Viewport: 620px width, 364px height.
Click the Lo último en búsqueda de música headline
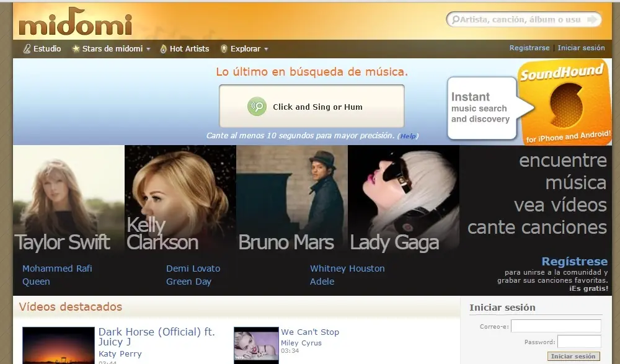(312, 72)
